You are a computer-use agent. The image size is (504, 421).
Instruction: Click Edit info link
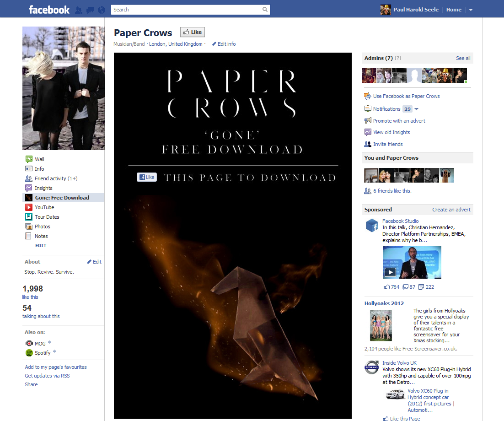pos(223,44)
